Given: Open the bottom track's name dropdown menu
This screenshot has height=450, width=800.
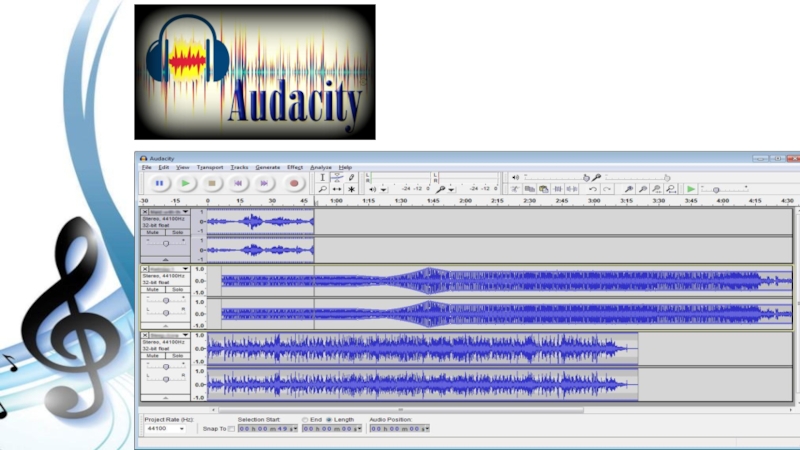Looking at the screenshot, I should (x=185, y=335).
